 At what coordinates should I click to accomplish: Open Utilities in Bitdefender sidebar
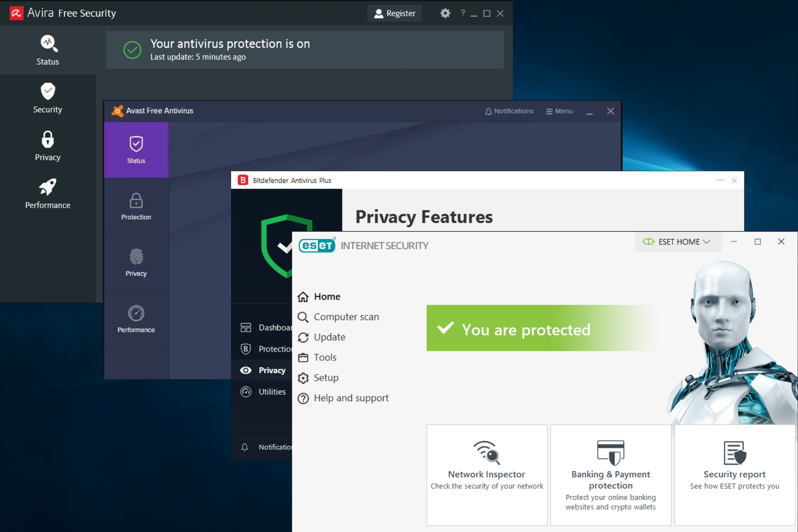(x=263, y=392)
